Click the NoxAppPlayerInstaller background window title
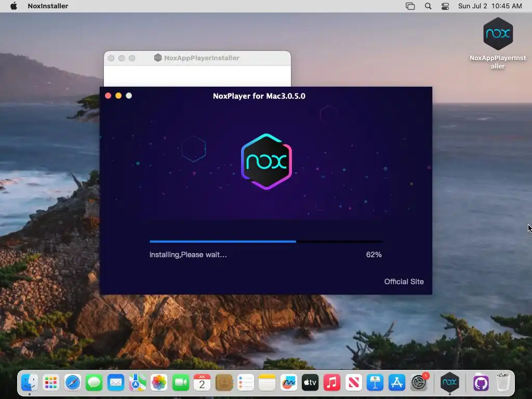 202,58
